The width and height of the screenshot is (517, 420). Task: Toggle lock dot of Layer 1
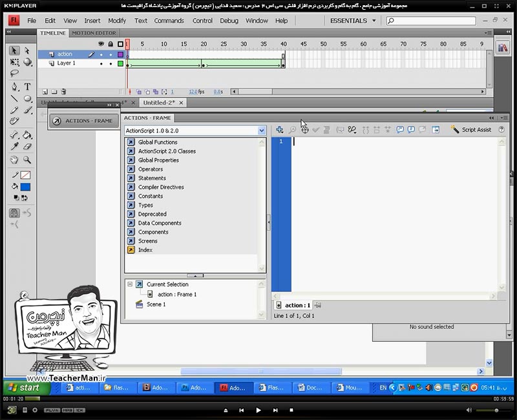coord(111,63)
